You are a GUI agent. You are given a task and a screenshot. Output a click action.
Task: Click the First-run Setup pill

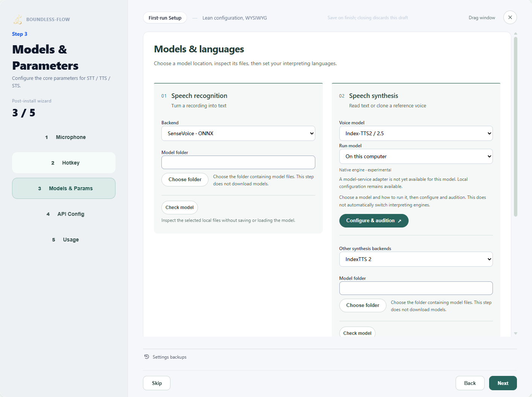(165, 18)
